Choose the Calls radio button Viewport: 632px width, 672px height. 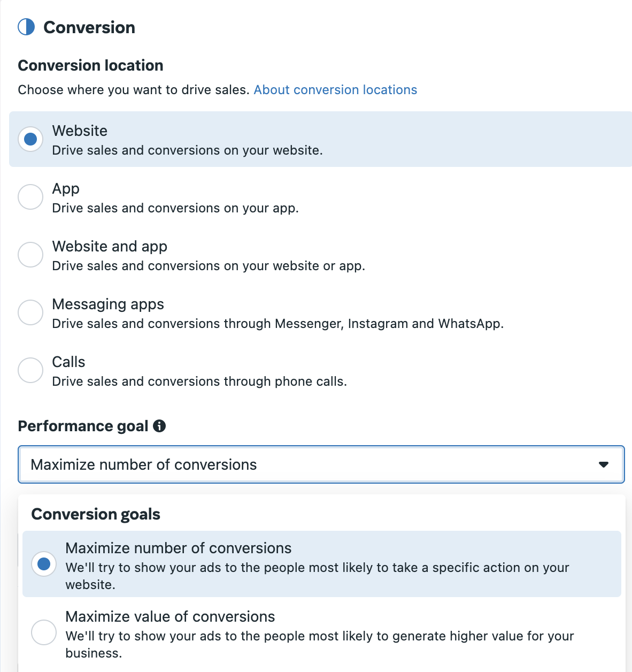tap(30, 370)
